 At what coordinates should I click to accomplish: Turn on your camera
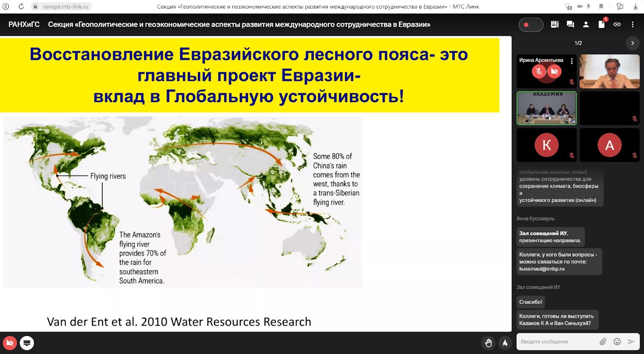coord(10,343)
